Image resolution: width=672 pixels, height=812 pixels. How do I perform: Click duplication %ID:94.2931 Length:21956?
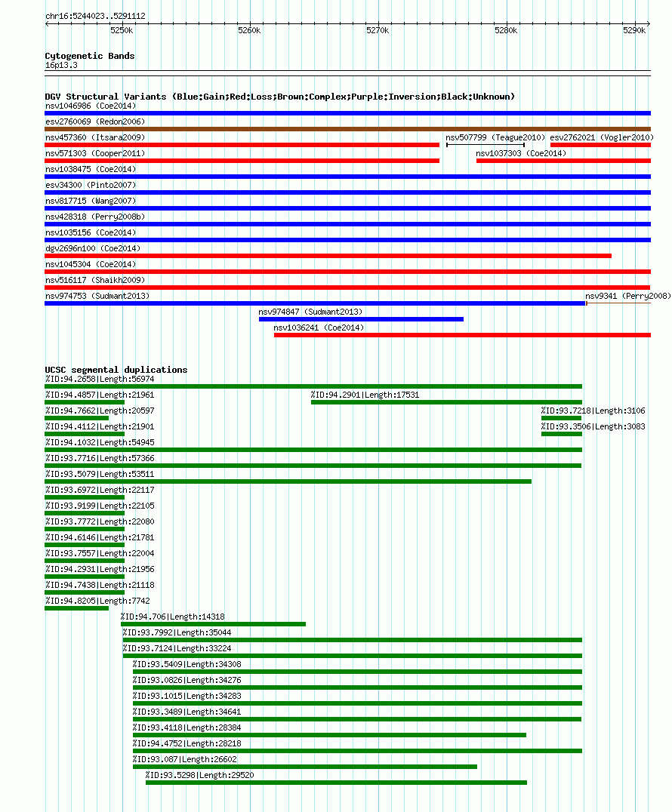[100, 569]
